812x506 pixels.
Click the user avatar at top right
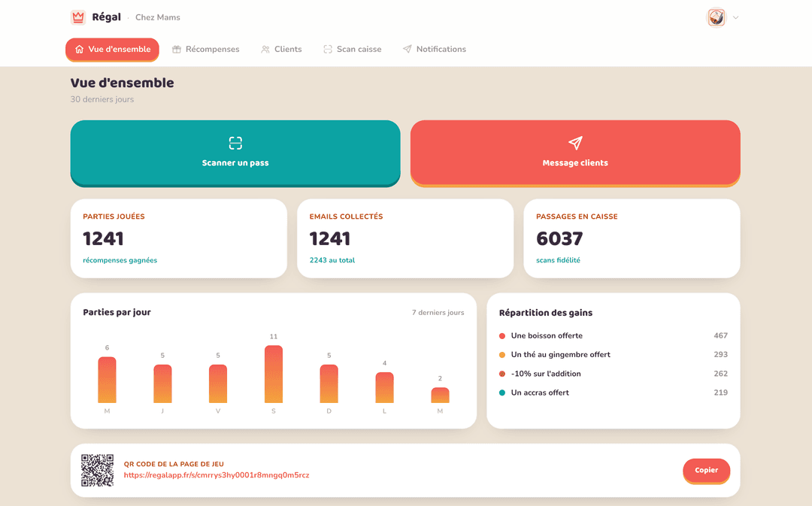pos(717,17)
